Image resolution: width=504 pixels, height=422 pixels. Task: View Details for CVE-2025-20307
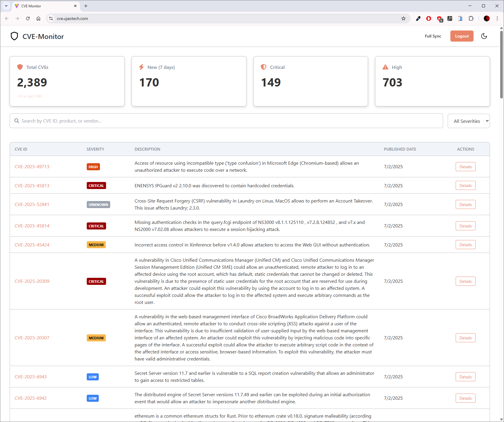[x=465, y=338]
